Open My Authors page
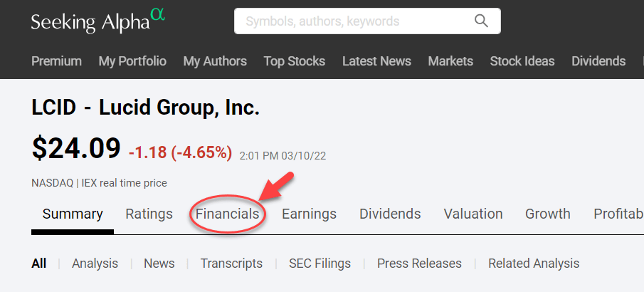Image resolution: width=644 pixels, height=292 pixels. [x=215, y=61]
